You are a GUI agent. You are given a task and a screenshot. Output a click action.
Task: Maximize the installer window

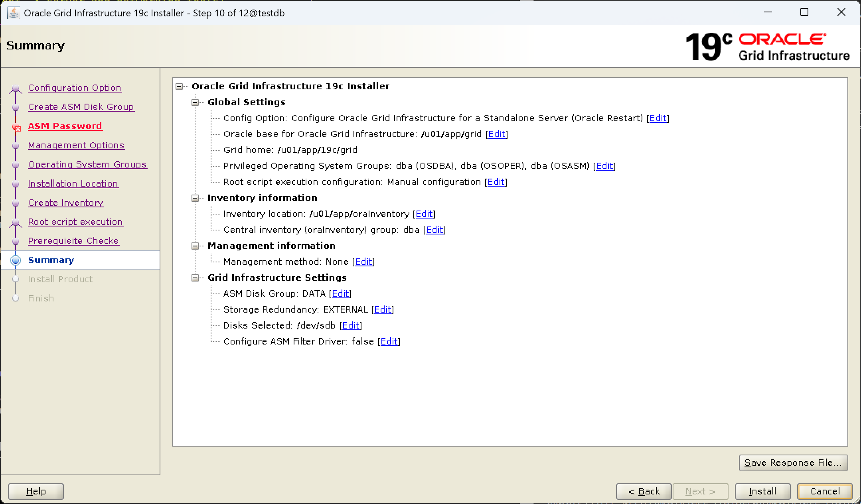[x=804, y=12]
